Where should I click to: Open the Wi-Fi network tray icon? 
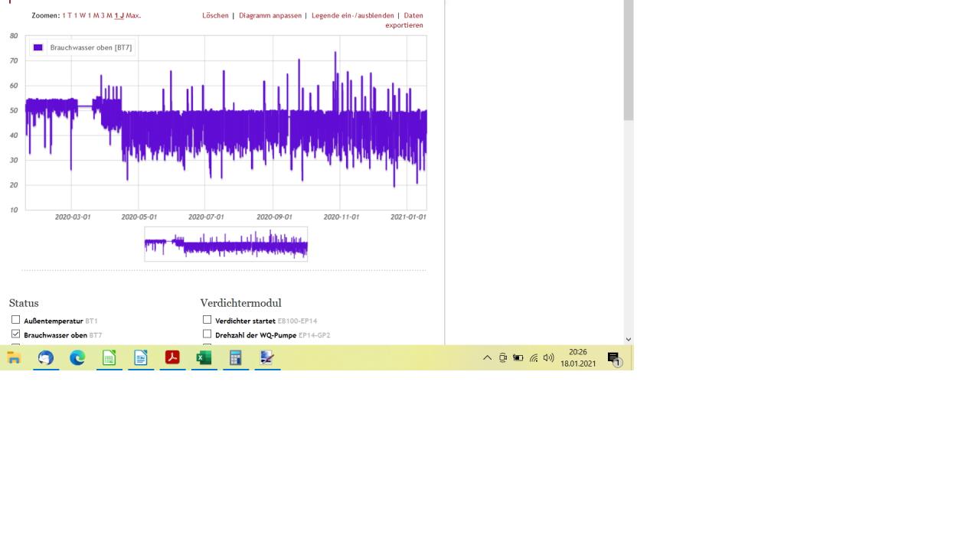tap(534, 358)
